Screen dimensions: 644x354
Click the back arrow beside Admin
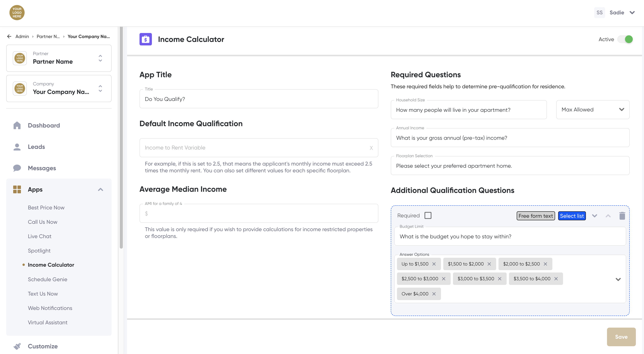pos(9,36)
